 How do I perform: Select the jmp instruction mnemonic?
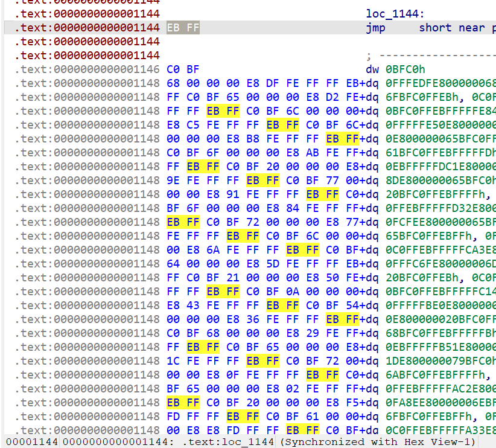click(376, 28)
